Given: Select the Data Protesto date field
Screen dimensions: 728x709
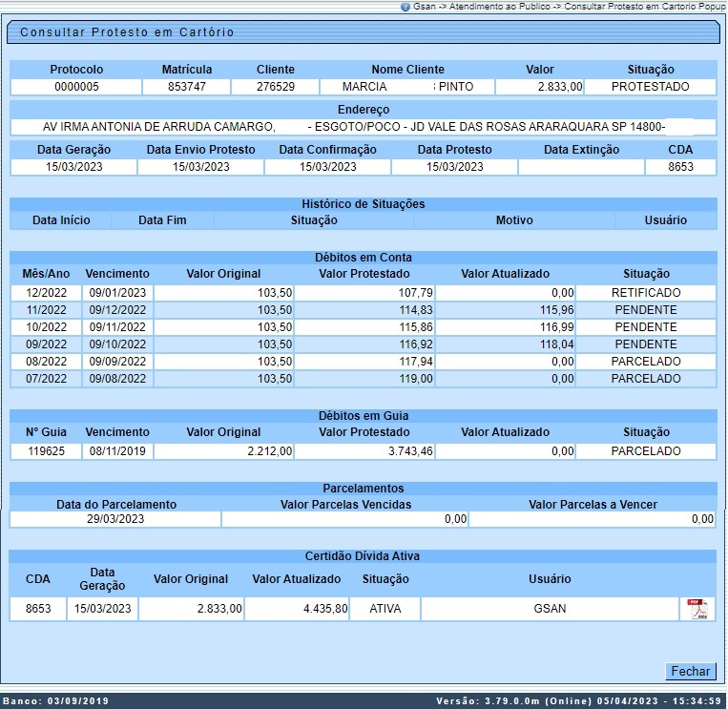Looking at the screenshot, I should pyautogui.click(x=454, y=167).
